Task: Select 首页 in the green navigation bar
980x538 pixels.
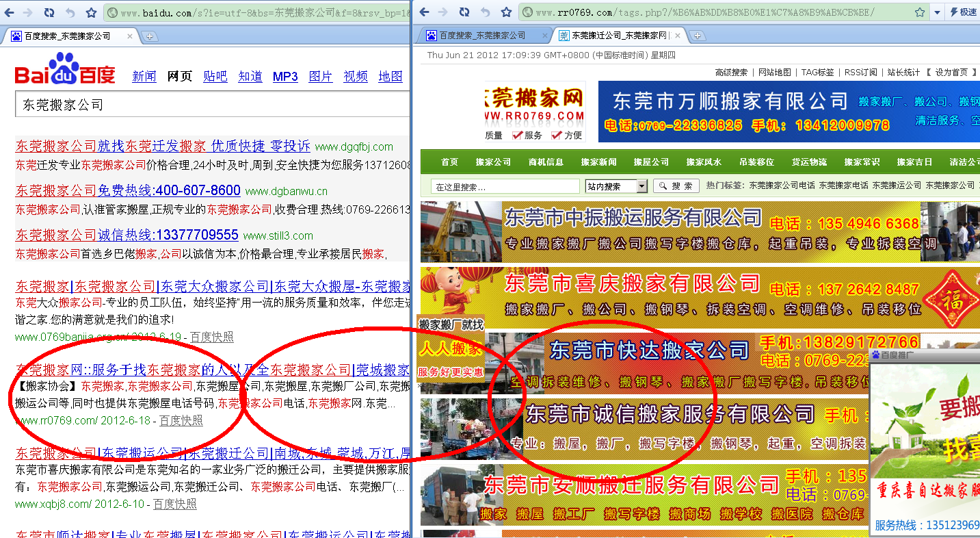Action: (x=449, y=162)
